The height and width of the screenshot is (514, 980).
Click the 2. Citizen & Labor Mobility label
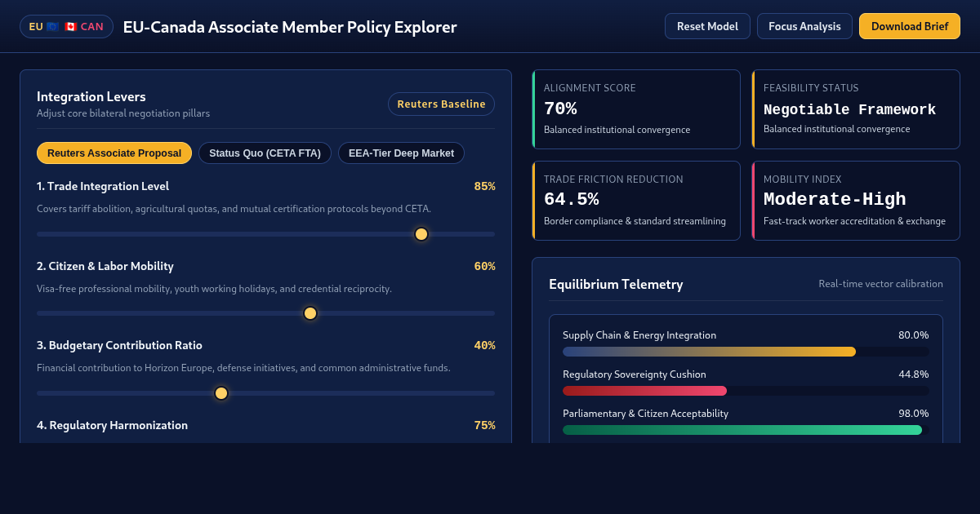point(105,266)
